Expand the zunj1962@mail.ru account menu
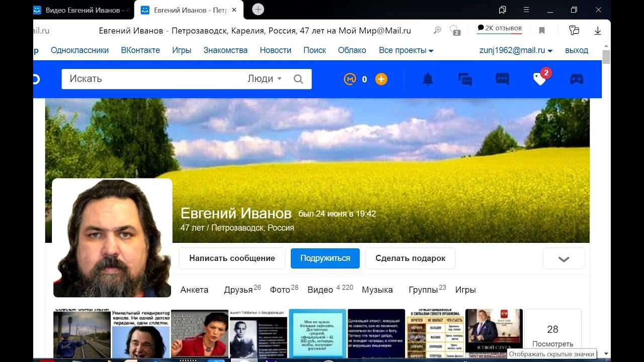This screenshot has height=362, width=644. coord(516,50)
